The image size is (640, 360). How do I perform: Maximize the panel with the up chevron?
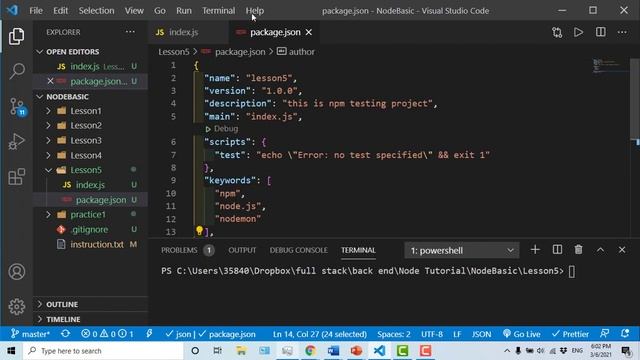(x=600, y=250)
